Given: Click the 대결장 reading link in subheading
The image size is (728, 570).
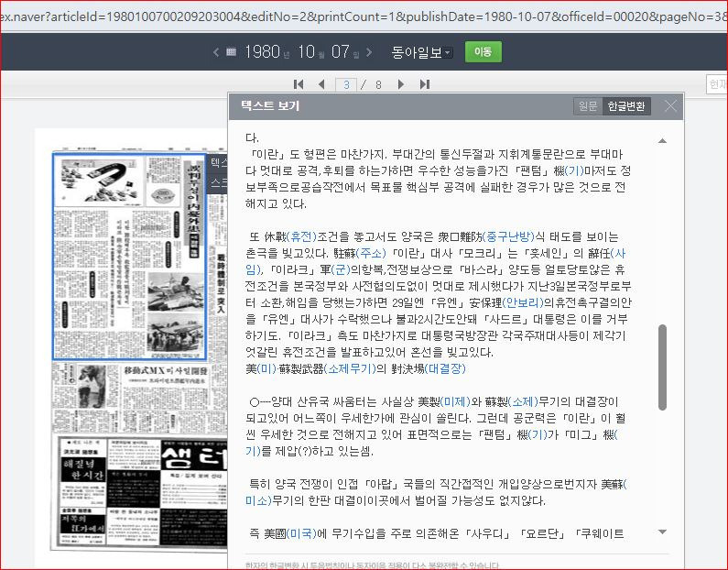Looking at the screenshot, I should click(x=445, y=369).
